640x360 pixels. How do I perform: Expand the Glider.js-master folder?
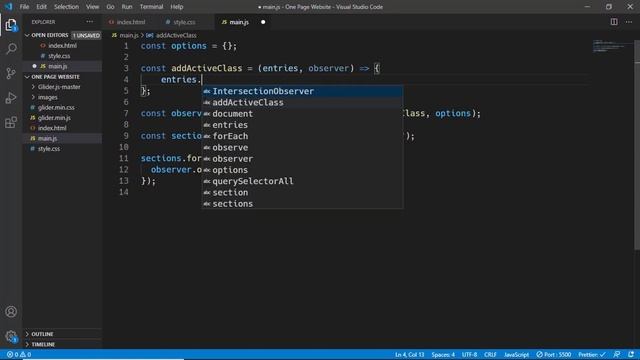coord(59,87)
